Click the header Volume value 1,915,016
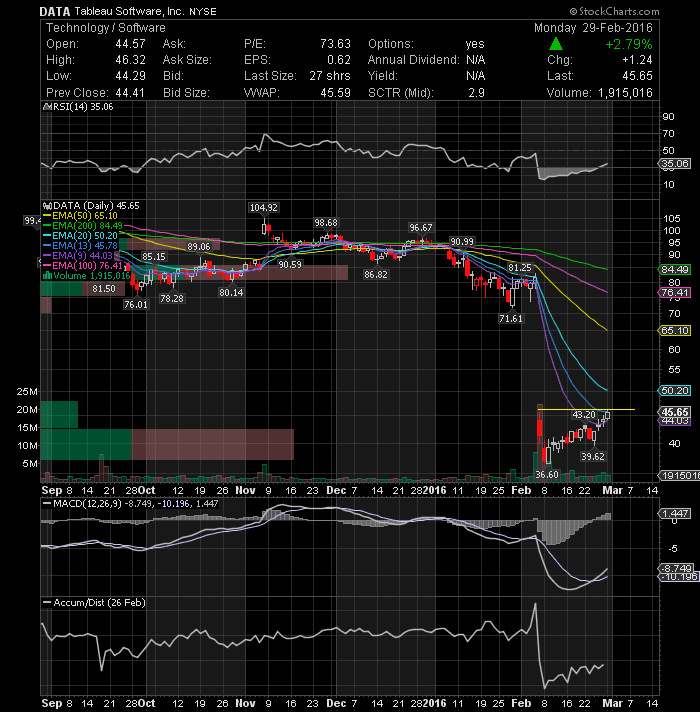This screenshot has height=712, width=700. (625, 93)
